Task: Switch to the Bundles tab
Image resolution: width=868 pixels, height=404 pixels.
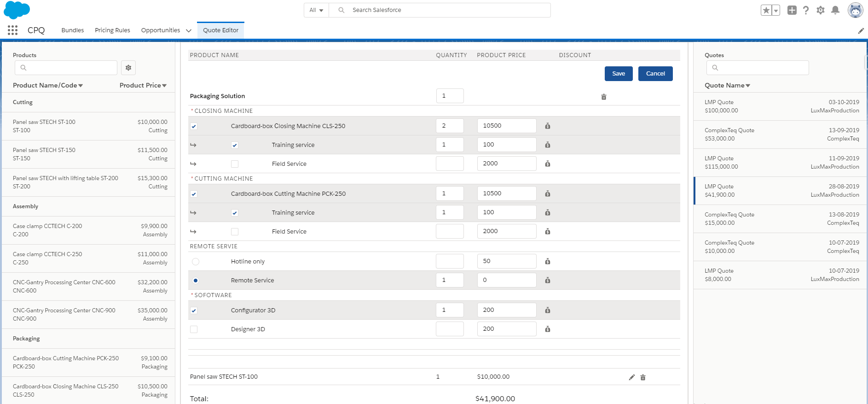Action: (x=73, y=30)
